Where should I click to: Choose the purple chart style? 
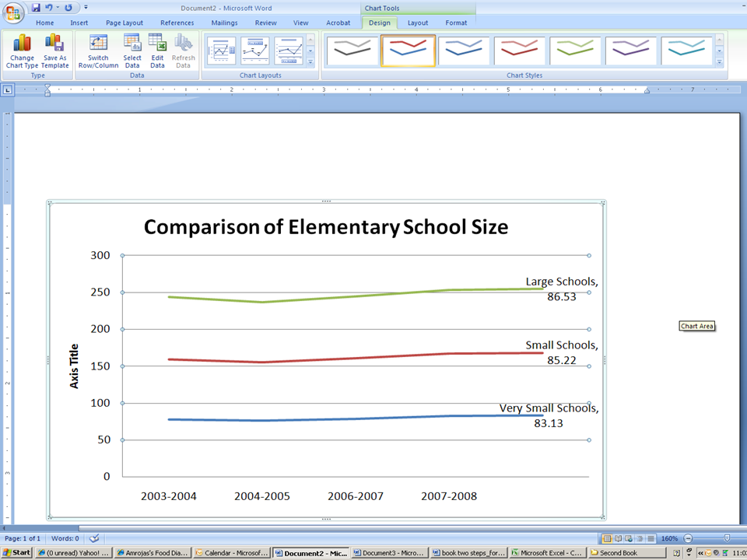coord(631,51)
